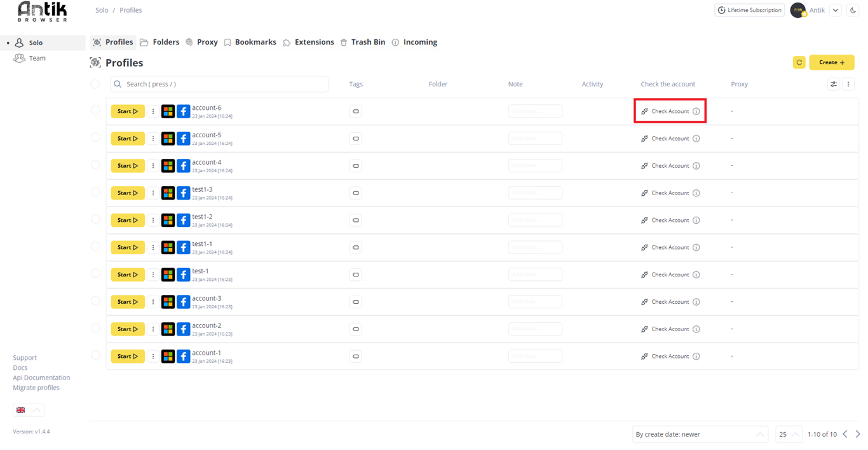Open the By create date sort dropdown
The image size is (868, 450).
(x=700, y=434)
